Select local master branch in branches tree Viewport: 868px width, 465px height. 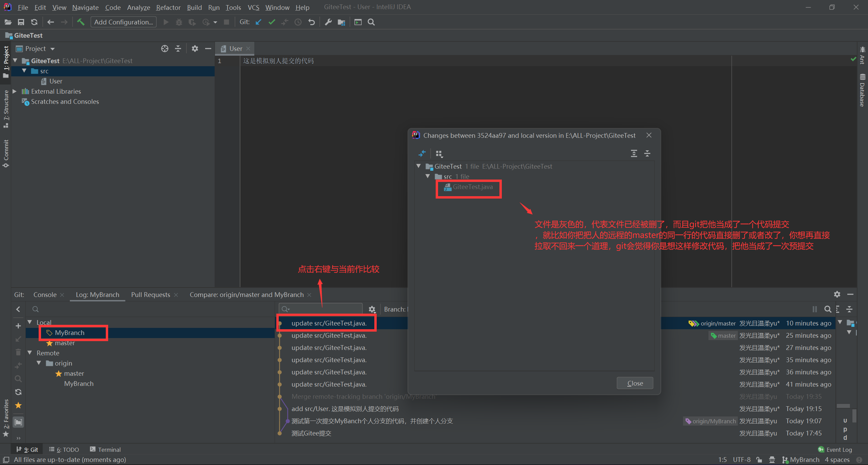pyautogui.click(x=64, y=343)
